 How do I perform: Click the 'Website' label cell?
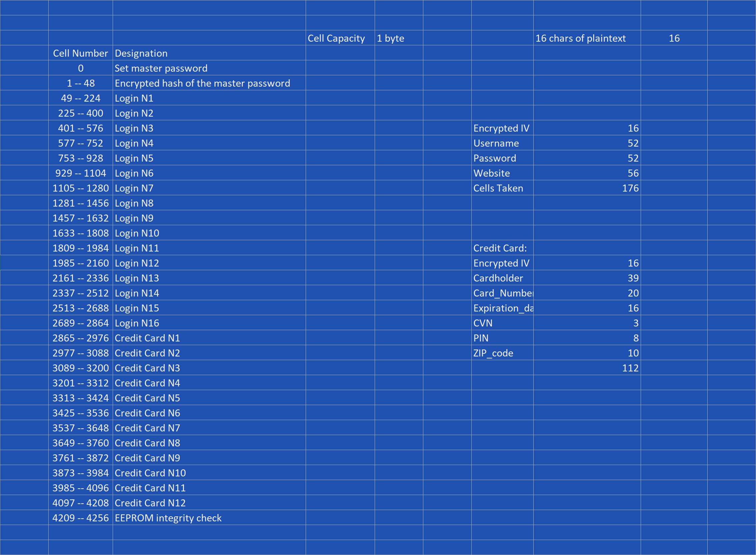[x=502, y=173]
